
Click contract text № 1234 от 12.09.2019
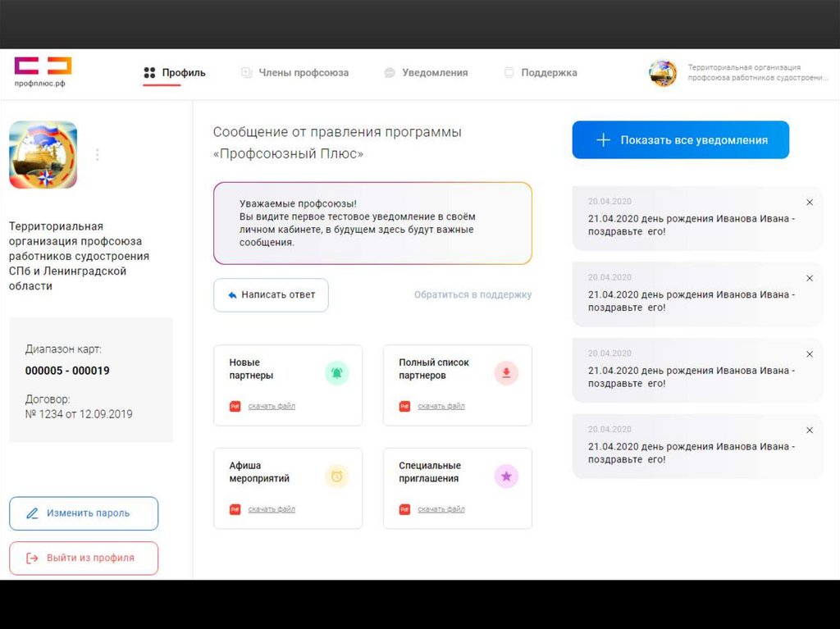click(79, 414)
